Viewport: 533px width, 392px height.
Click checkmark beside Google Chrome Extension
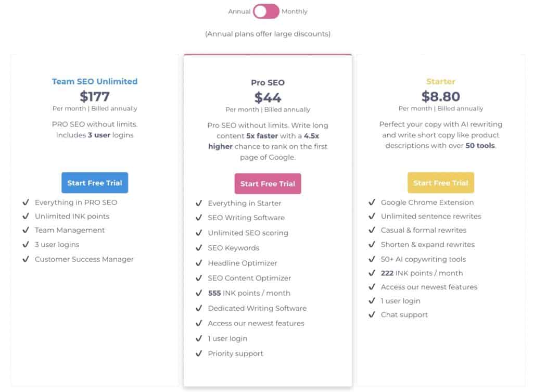372,203
